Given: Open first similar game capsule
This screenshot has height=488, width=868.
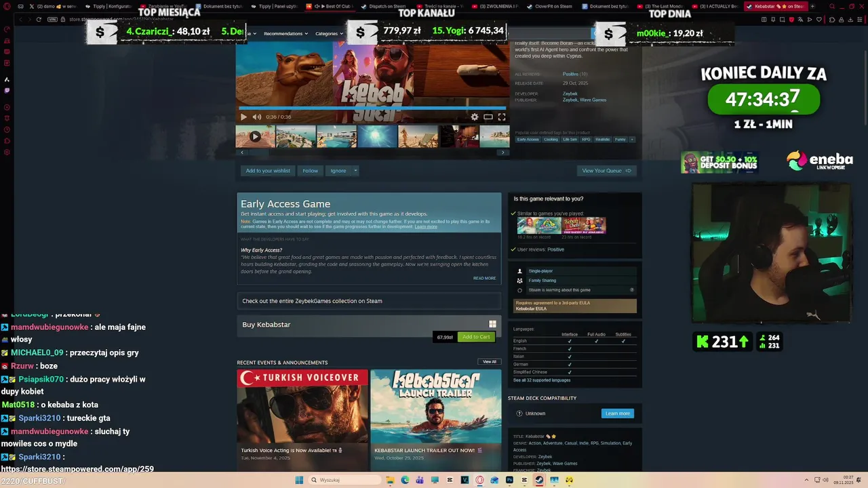Looking at the screenshot, I should (539, 225).
